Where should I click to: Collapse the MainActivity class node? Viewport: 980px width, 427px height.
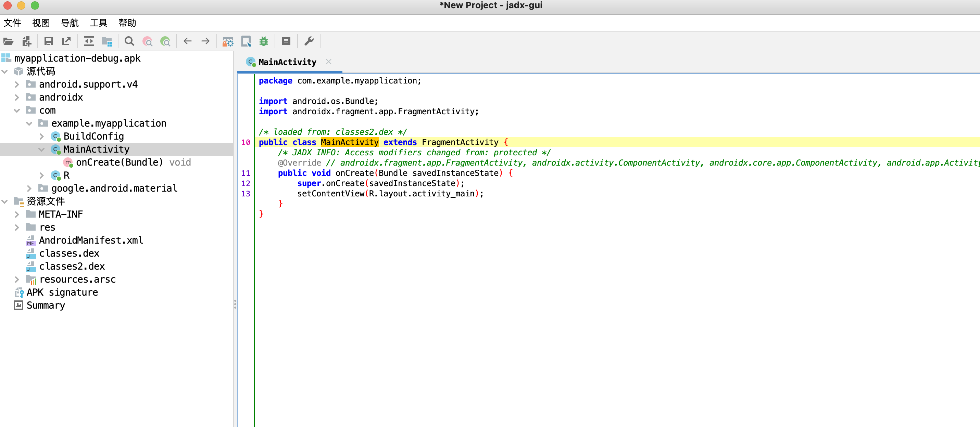pyautogui.click(x=42, y=150)
